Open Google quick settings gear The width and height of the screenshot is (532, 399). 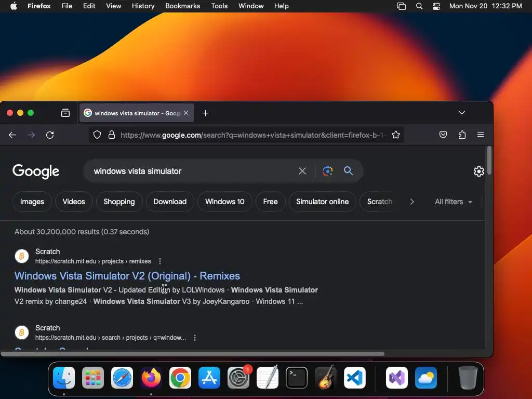pyautogui.click(x=478, y=171)
